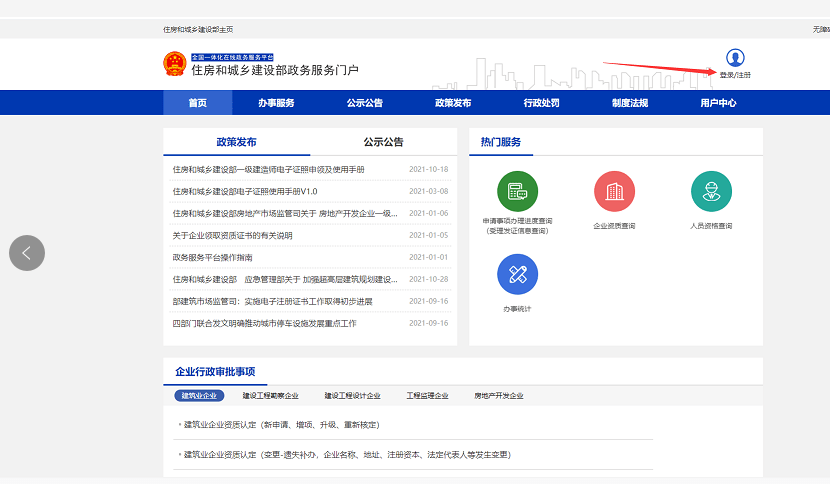830x484 pixels.
Task: Open 用户中心 in navigation bar
Action: click(718, 103)
